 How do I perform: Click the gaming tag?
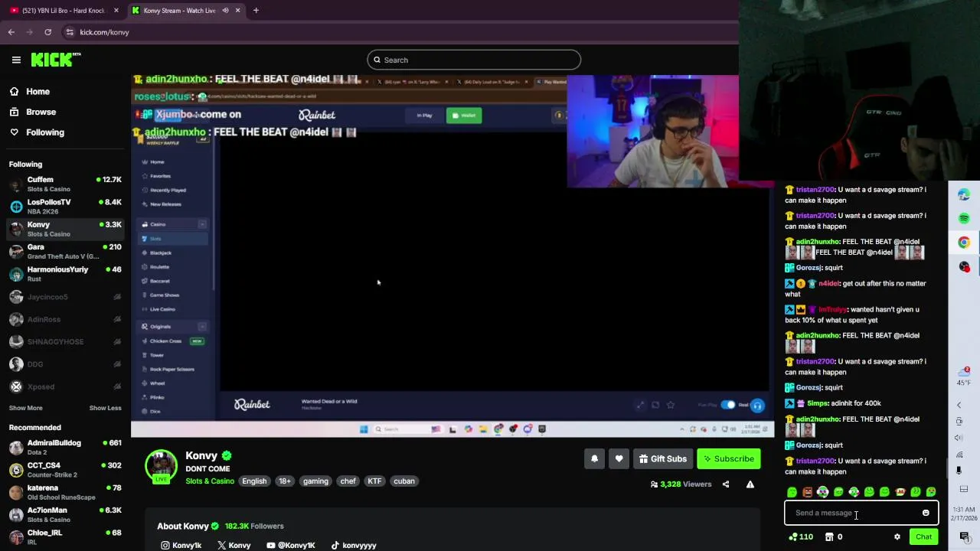click(315, 481)
